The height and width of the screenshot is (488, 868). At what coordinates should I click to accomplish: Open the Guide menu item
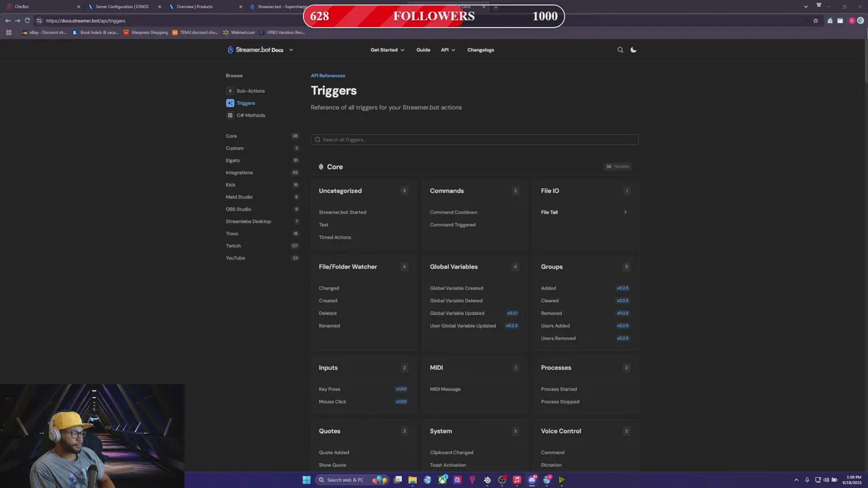423,49
